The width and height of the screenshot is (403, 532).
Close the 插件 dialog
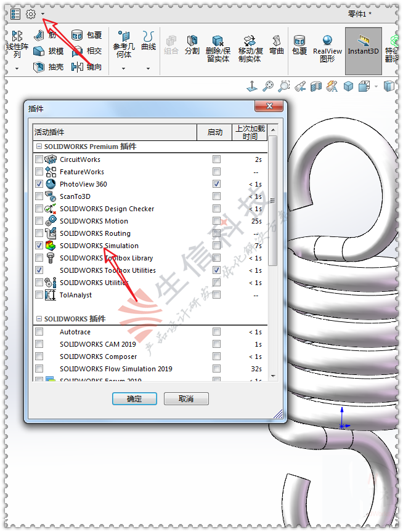coord(269,106)
